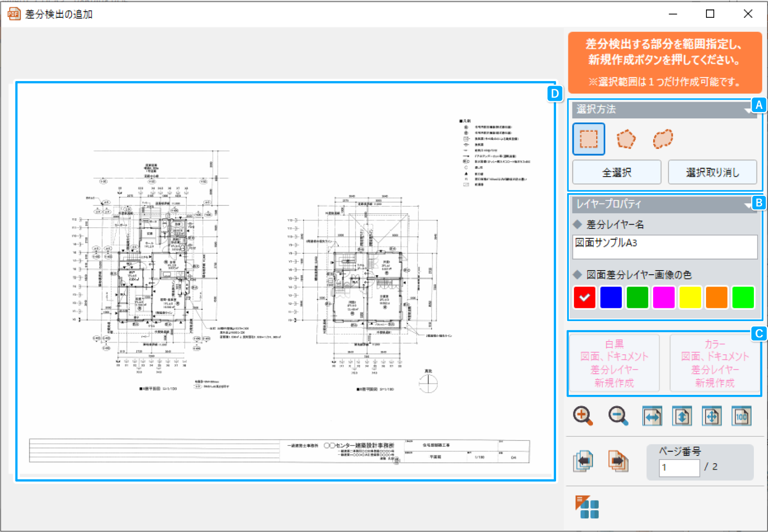Pick the magenta layer color swatch
The height and width of the screenshot is (532, 768).
click(664, 297)
